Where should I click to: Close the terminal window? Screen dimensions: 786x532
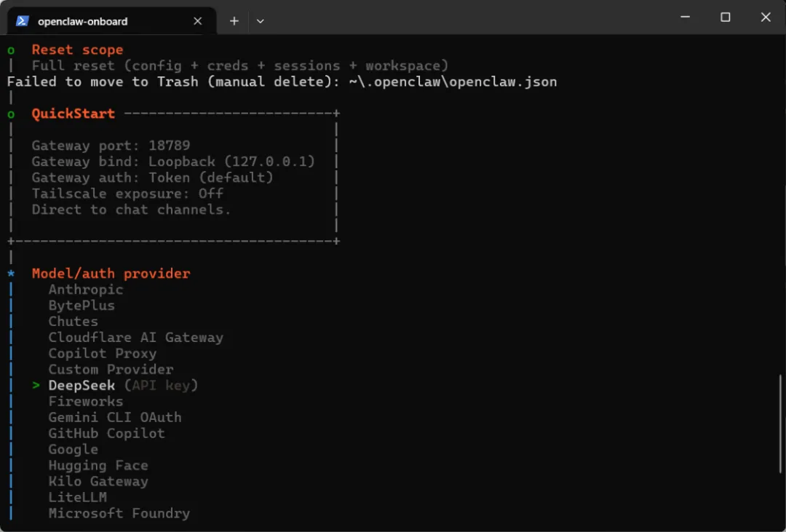[x=766, y=17]
